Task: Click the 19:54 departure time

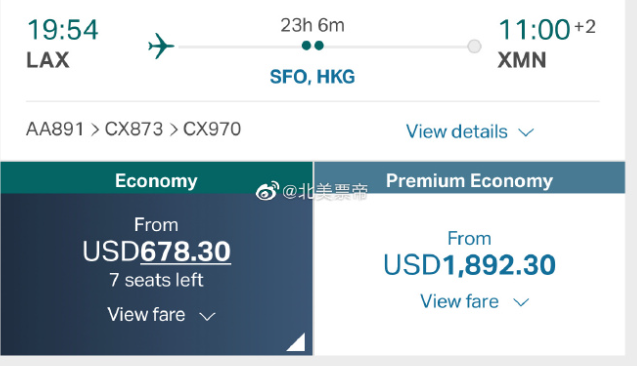Action: coord(63,30)
